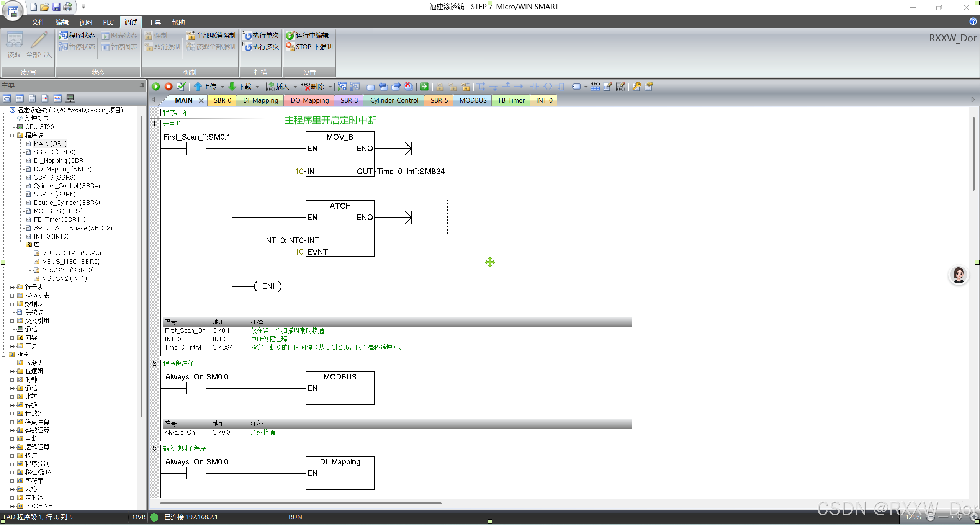Click the save icon in the quick access toolbar
980x525 pixels.
(x=56, y=7)
